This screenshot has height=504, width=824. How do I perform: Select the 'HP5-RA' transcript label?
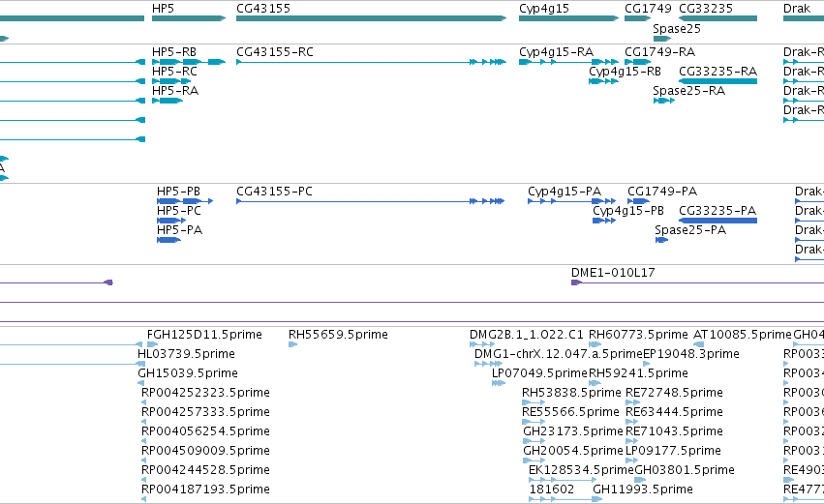pyautogui.click(x=175, y=91)
